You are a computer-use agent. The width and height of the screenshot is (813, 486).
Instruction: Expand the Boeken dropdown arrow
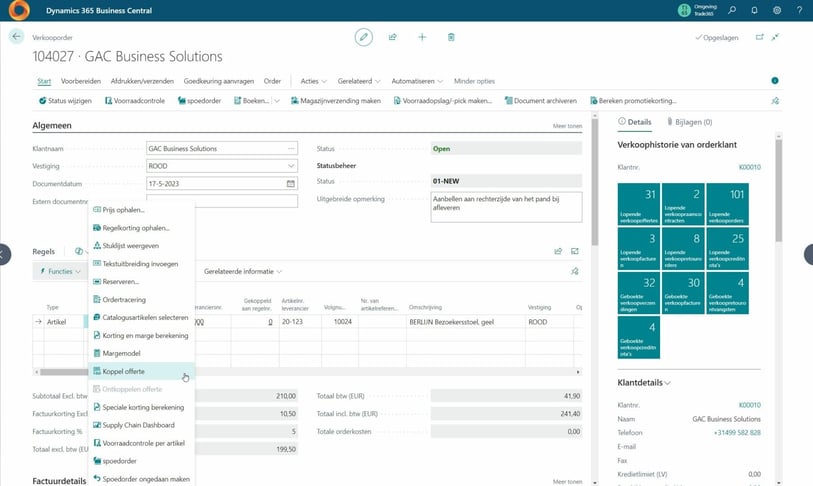(x=277, y=101)
